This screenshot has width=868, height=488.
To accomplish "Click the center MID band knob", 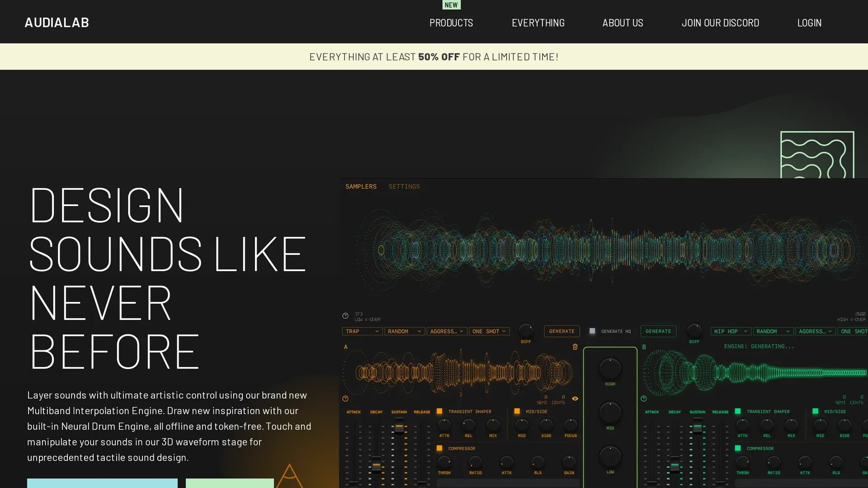I will [610, 412].
